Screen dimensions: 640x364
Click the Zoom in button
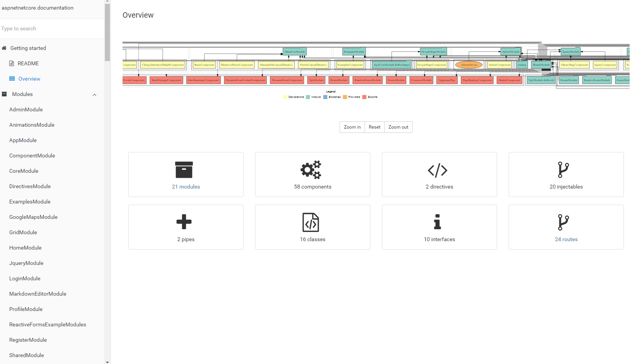coord(352,127)
